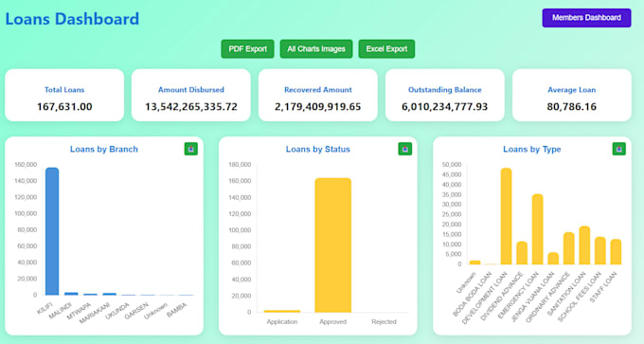This screenshot has width=644, height=344.
Task: Click the 167,631.00 total loans value
Action: pyautogui.click(x=64, y=107)
